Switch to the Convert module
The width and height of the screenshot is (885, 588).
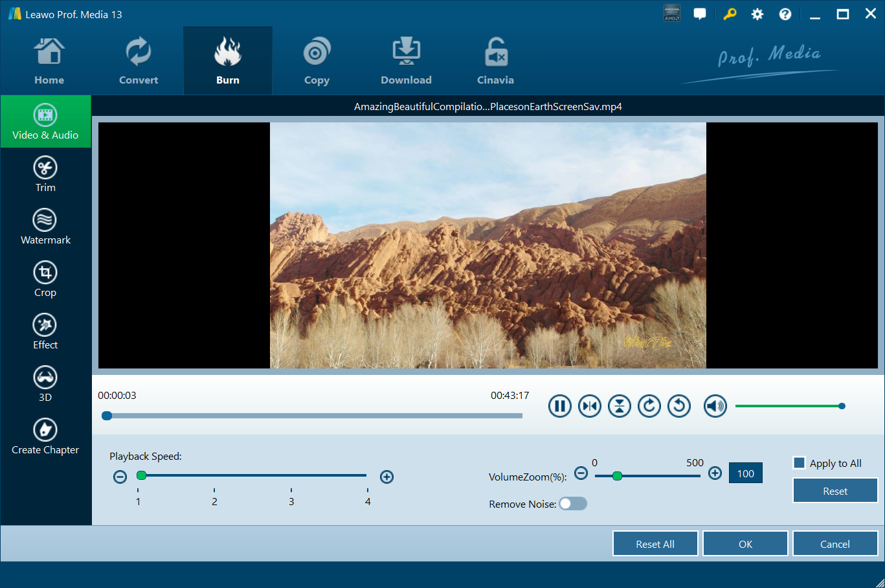click(x=138, y=60)
